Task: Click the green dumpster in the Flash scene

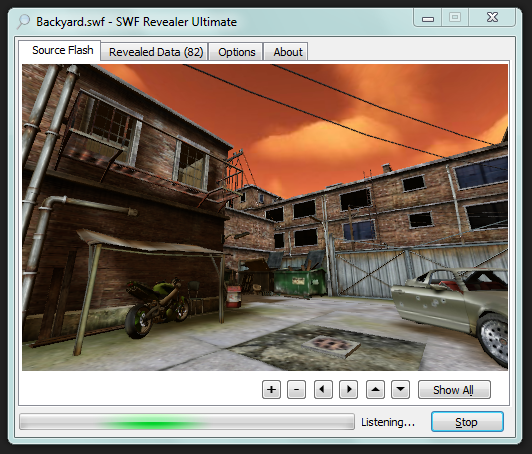Action: click(x=300, y=281)
